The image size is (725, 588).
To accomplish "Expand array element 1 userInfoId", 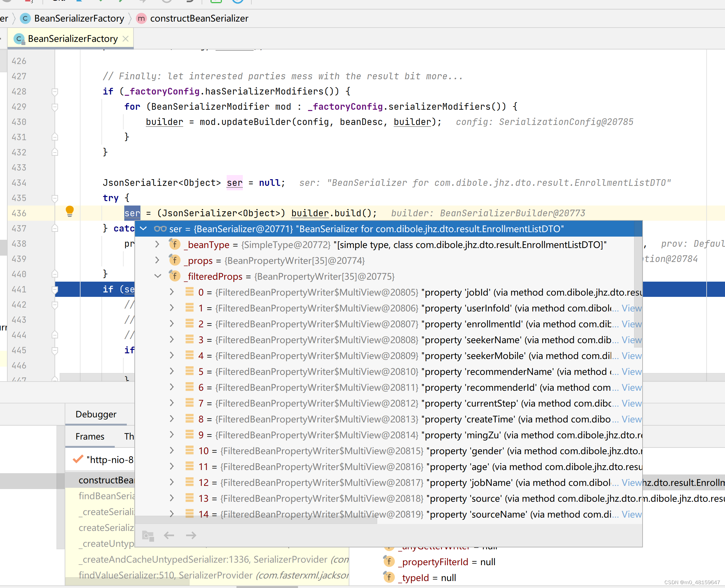I will 172,308.
